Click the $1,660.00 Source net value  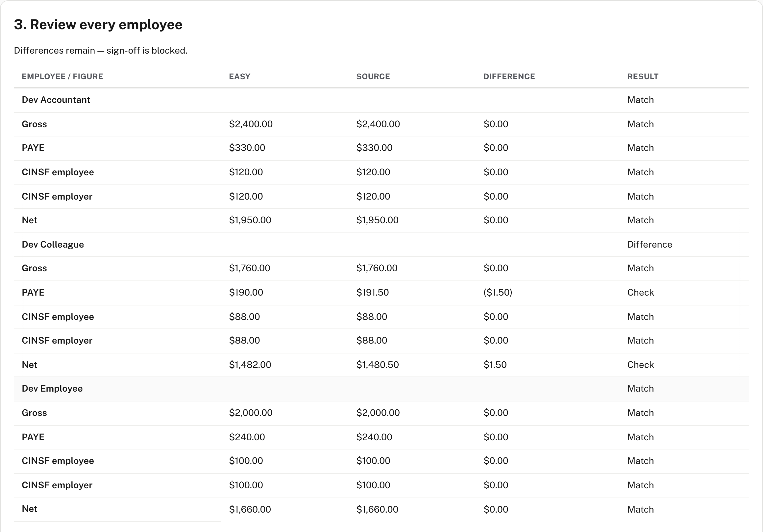[x=377, y=509]
